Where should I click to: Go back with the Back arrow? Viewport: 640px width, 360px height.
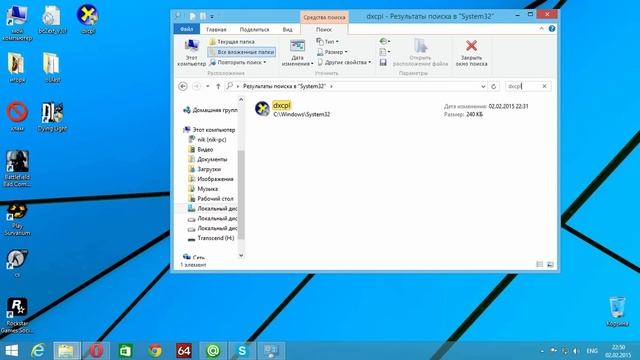(x=183, y=86)
